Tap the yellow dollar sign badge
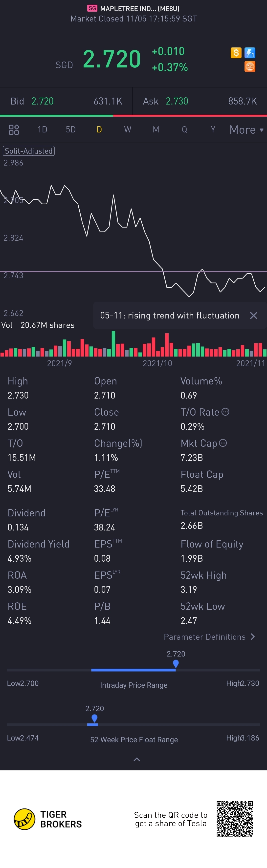 point(236,53)
